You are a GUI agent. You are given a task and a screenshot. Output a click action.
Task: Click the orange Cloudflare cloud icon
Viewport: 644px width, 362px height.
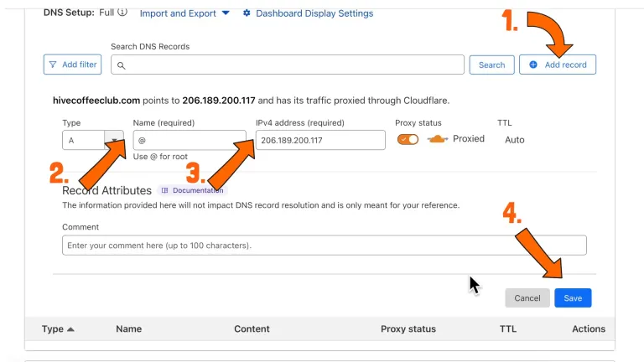click(x=437, y=139)
